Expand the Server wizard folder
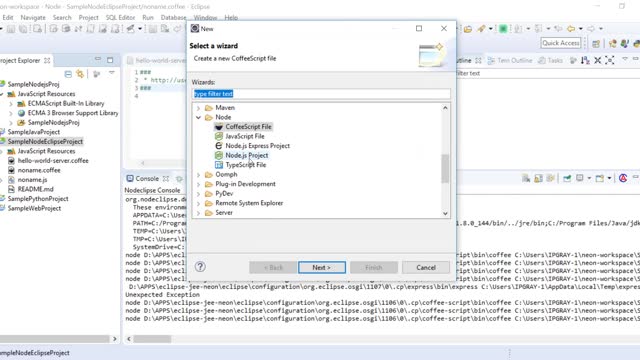Viewport: 640px width, 360px height. 198,213
